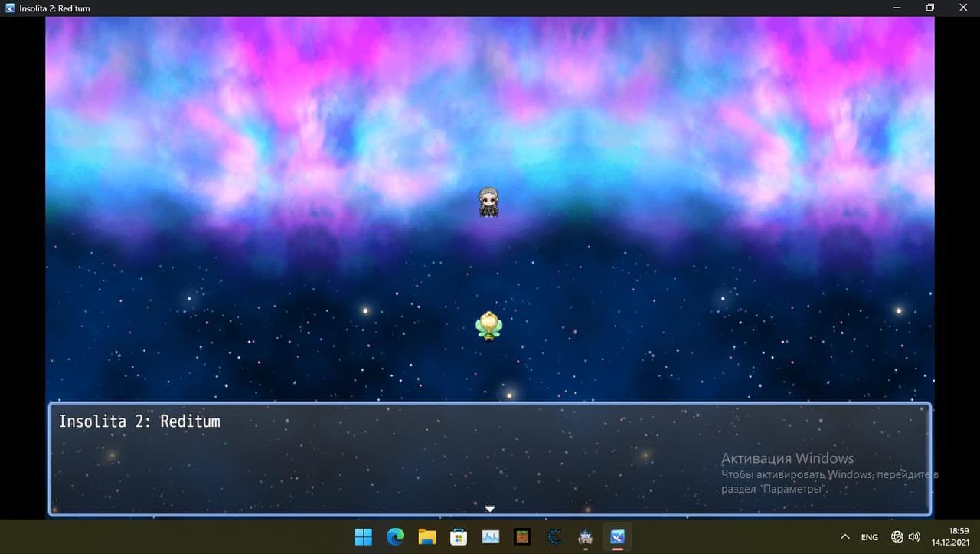This screenshot has height=554, width=980.
Task: Close the Insolita 2: Reditum window
Action: pos(963,8)
